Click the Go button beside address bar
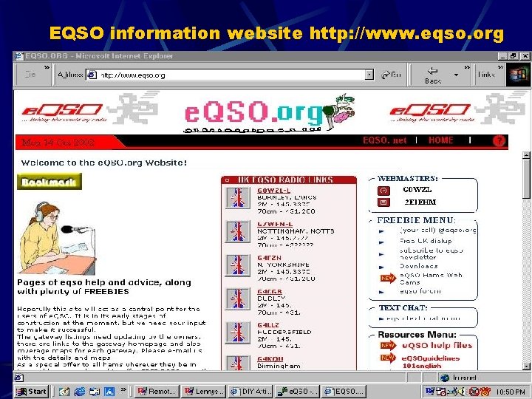The height and width of the screenshot is (399, 532). pyautogui.click(x=391, y=75)
